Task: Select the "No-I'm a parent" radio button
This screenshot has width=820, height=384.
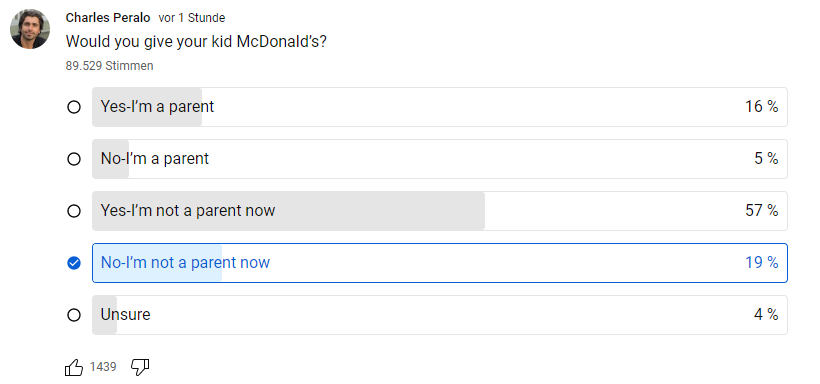Action: coord(74,159)
